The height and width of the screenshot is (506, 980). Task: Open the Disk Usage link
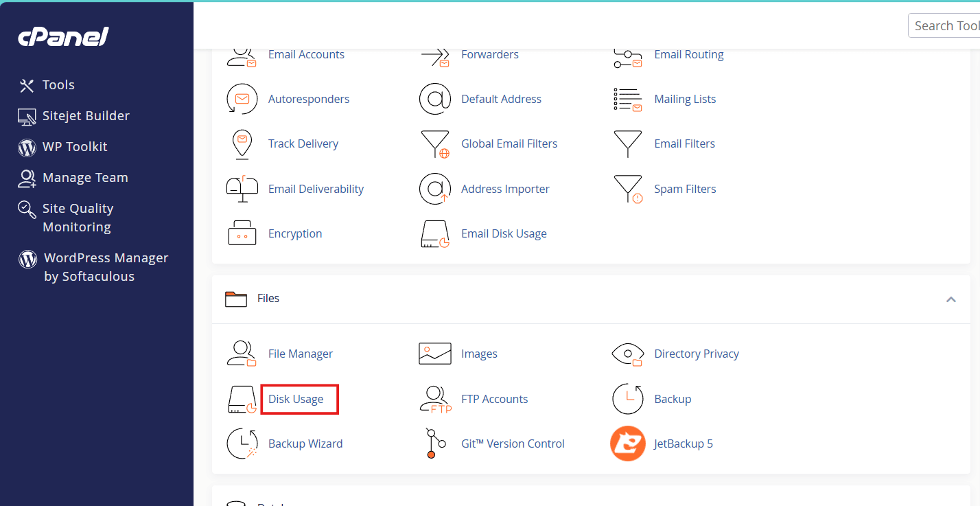point(296,399)
